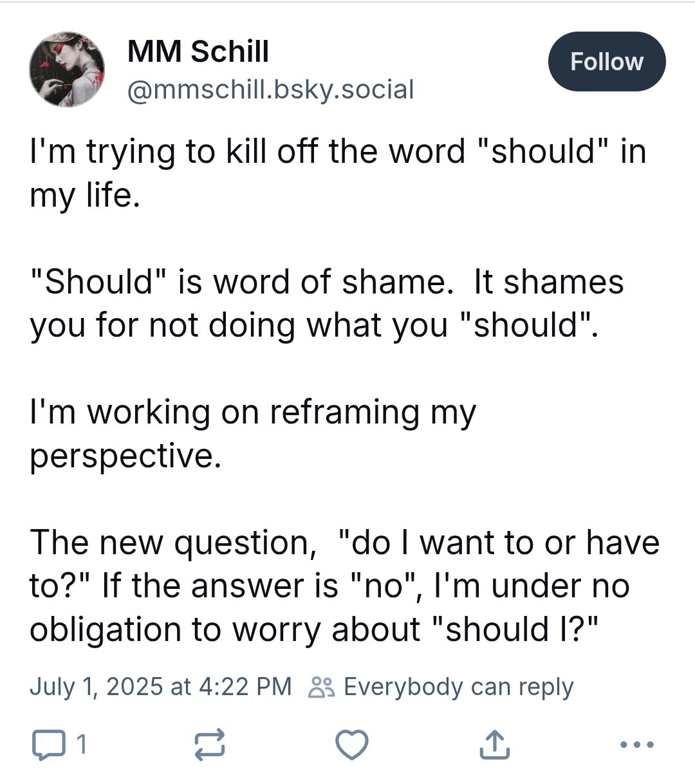Open the @mmschill.bsky.social handle
This screenshot has width=695, height=784.
click(271, 89)
